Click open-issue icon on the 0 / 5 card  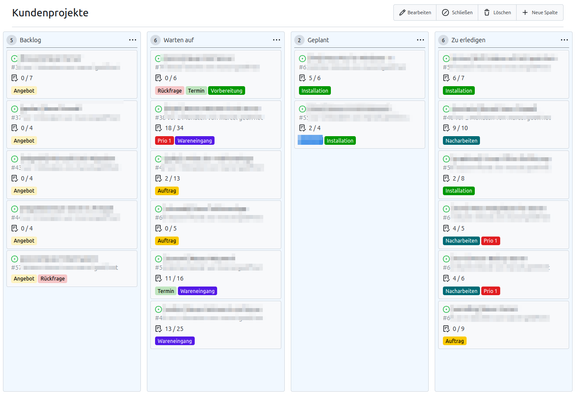tap(158, 209)
